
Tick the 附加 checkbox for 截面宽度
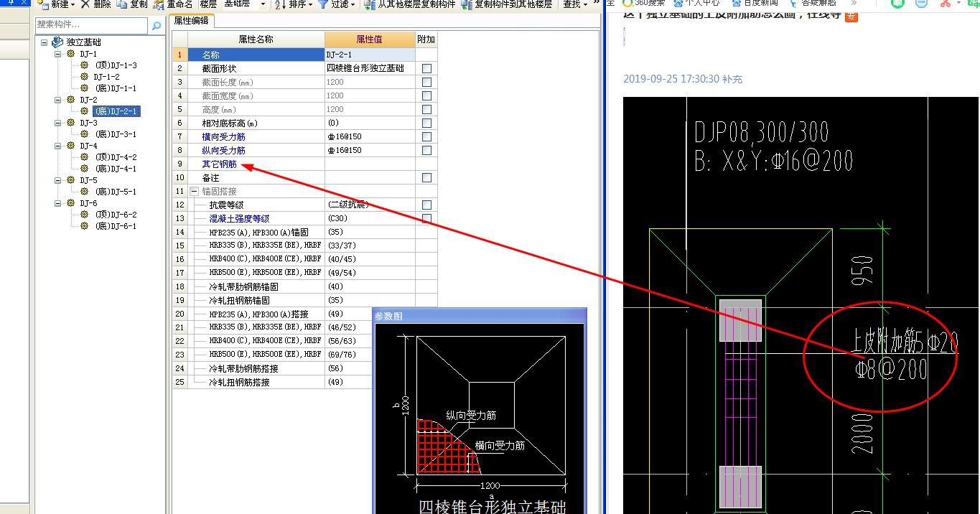[x=426, y=95]
